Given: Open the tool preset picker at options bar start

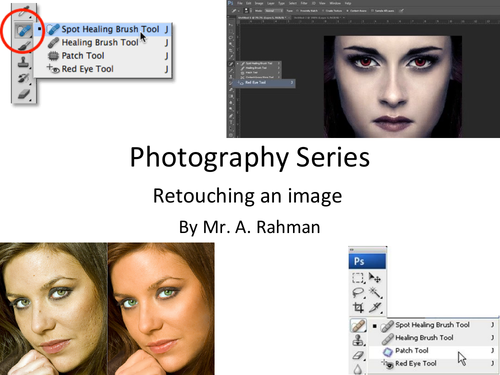Looking at the screenshot, I should pos(236,11).
